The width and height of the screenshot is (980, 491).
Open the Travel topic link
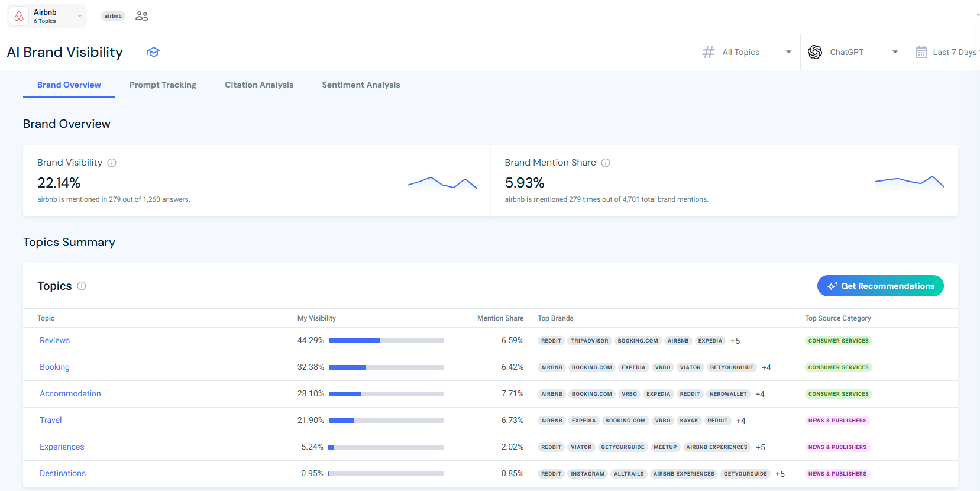click(50, 420)
